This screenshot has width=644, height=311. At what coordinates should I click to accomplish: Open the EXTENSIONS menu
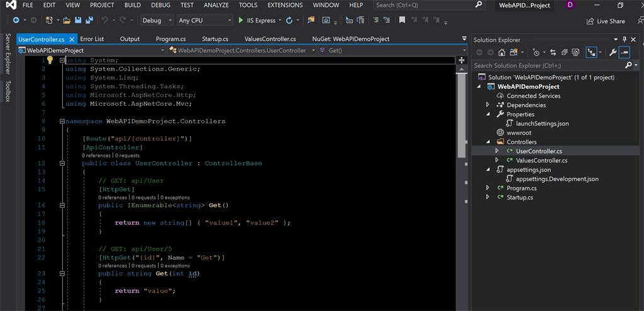click(285, 5)
